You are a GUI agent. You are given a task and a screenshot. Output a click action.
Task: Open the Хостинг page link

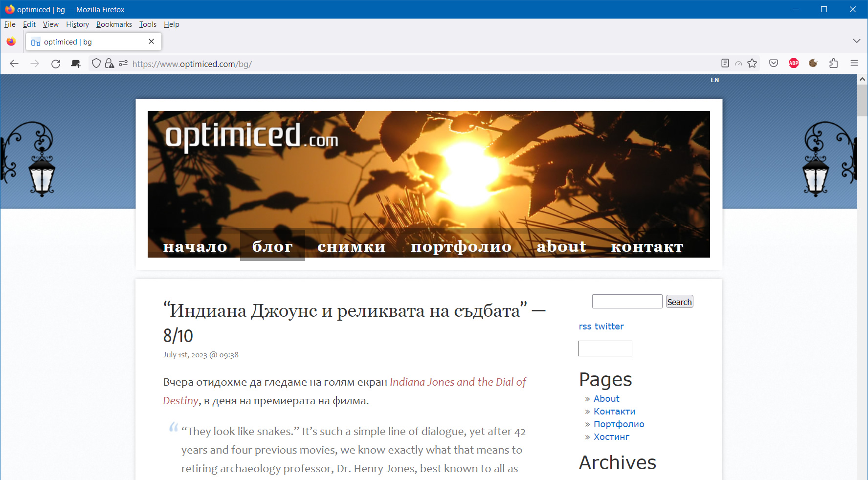click(x=611, y=437)
